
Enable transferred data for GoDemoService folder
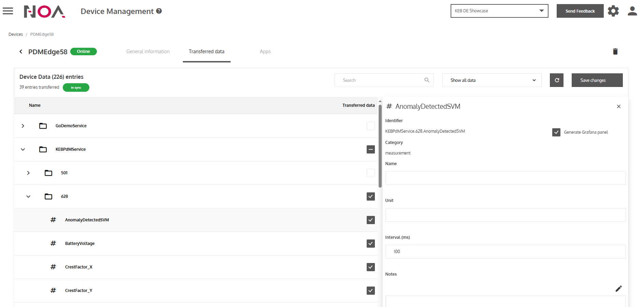pyautogui.click(x=370, y=126)
